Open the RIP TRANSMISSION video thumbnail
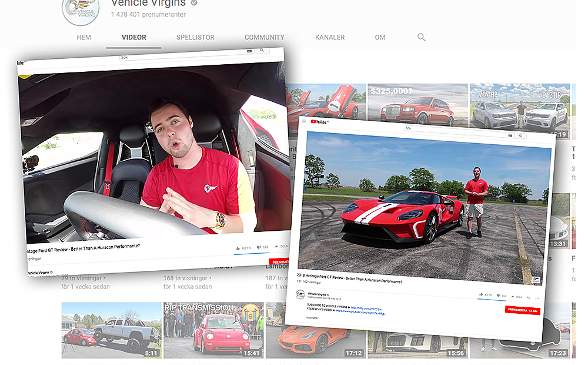This screenshot has width=588, height=365. 212,330
